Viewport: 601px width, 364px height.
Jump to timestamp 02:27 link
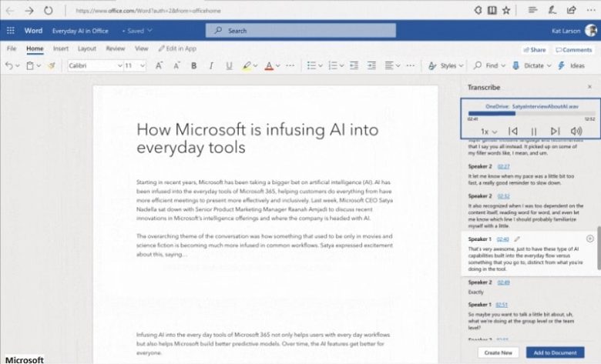pyautogui.click(x=503, y=166)
